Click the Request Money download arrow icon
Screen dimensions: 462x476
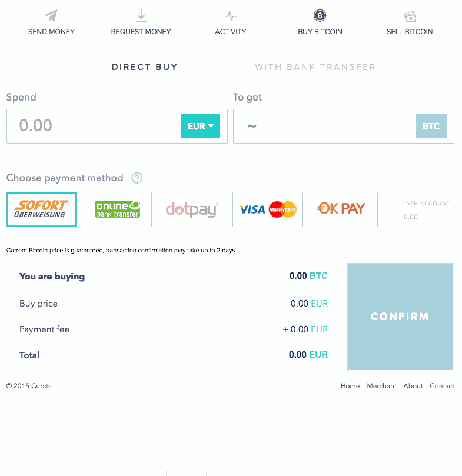[x=141, y=16]
